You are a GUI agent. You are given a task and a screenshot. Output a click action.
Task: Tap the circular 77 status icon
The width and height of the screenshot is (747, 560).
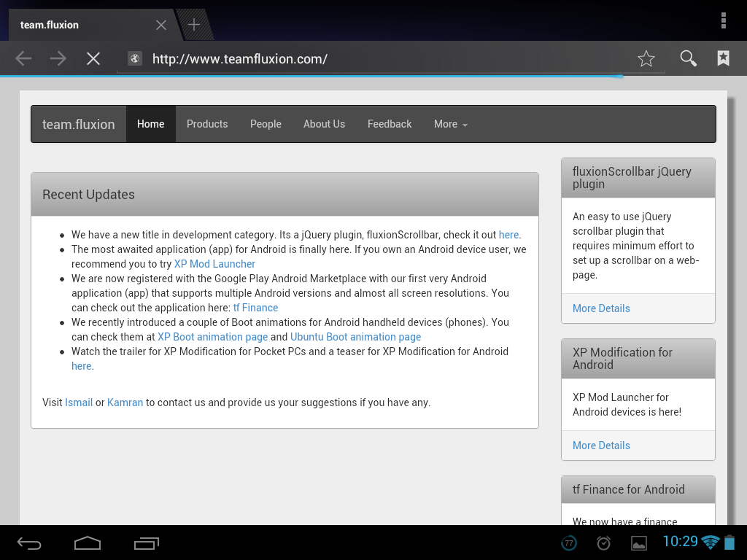point(569,542)
